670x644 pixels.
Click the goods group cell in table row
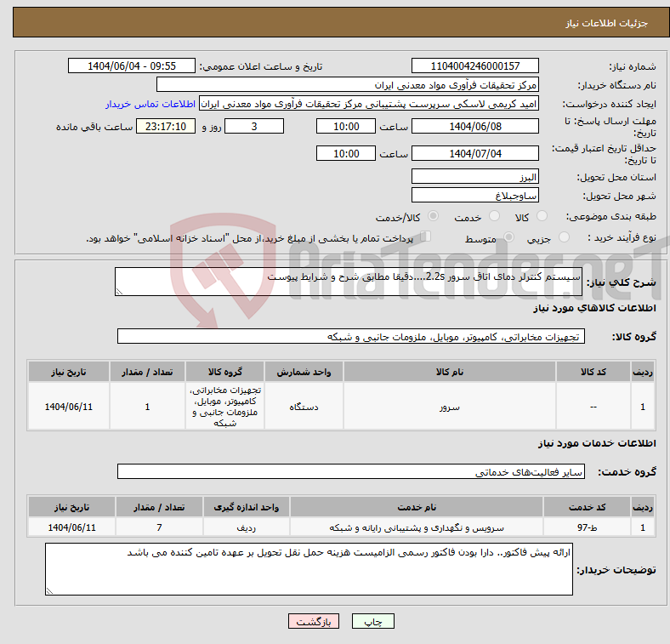tap(225, 407)
